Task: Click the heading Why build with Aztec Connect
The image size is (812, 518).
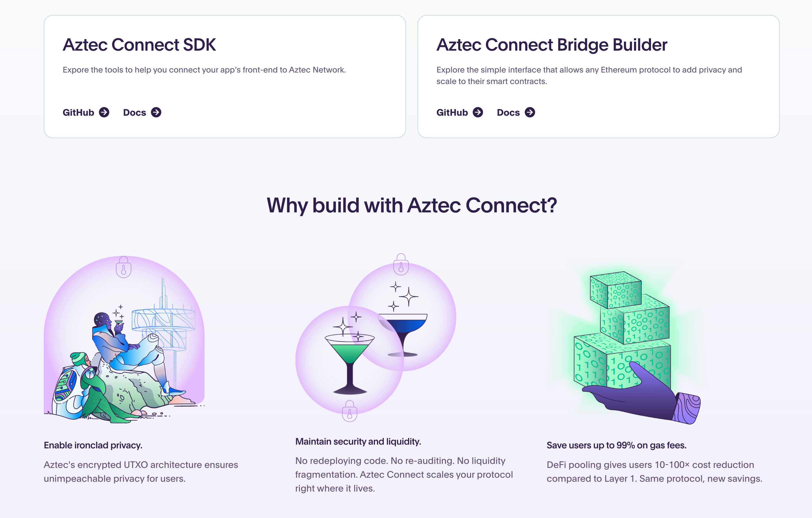Action: [406, 205]
